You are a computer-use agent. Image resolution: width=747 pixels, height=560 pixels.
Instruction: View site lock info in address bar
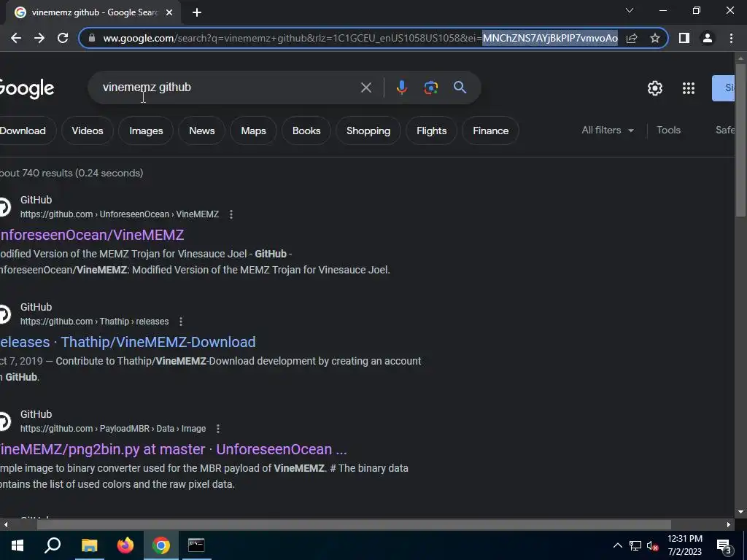(x=92, y=38)
